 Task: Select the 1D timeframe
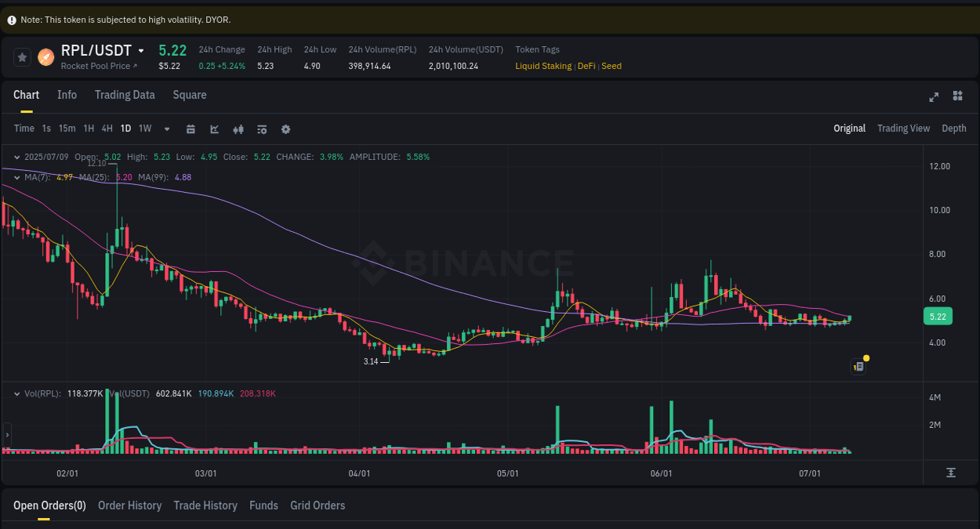point(125,128)
